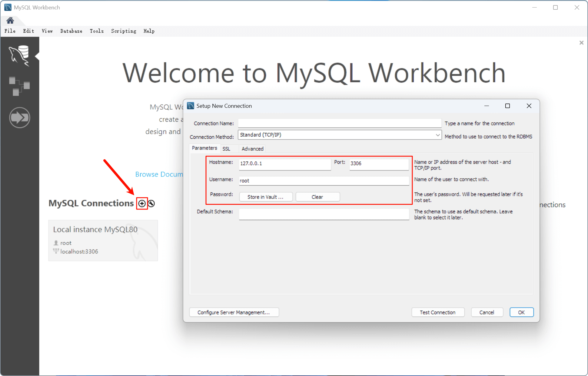
Task: Click Store in Vault button
Action: tap(266, 197)
